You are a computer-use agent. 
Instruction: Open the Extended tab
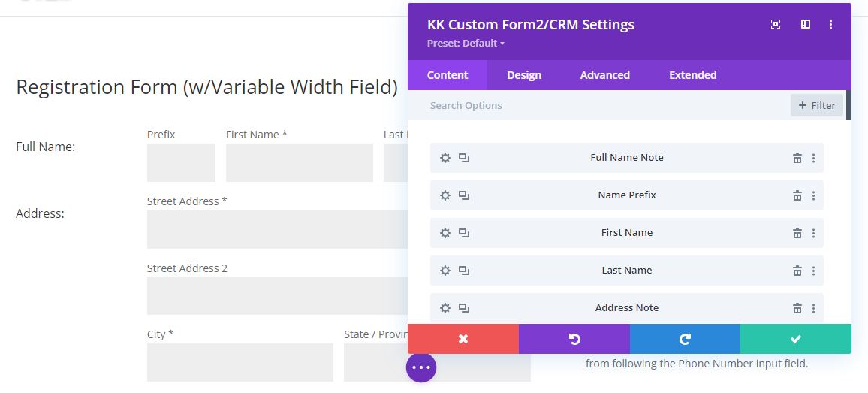[x=692, y=75]
